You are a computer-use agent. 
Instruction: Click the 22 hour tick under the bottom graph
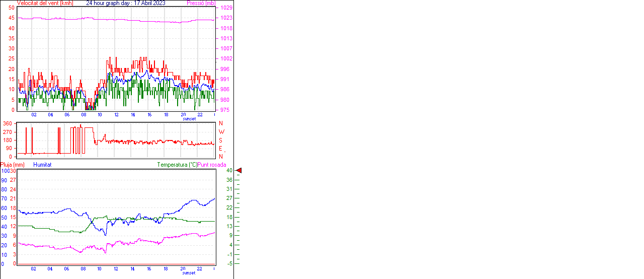tap(199, 269)
